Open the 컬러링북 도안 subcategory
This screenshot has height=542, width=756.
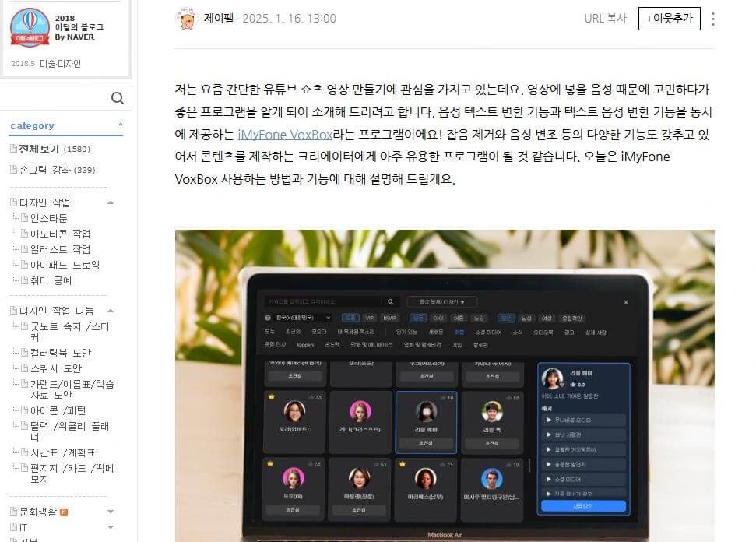coord(61,353)
